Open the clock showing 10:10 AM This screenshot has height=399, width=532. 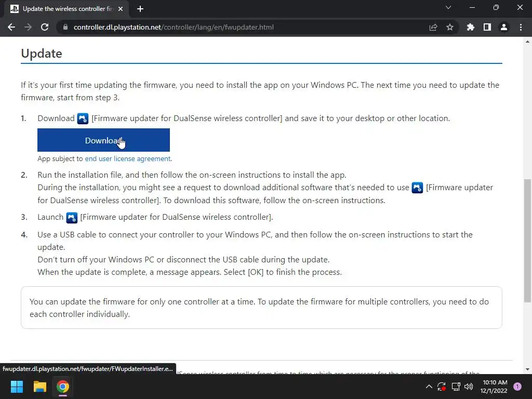[494, 387]
